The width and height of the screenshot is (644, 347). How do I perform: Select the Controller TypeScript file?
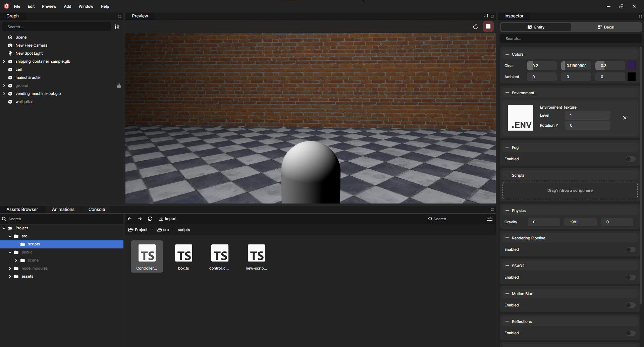click(147, 256)
